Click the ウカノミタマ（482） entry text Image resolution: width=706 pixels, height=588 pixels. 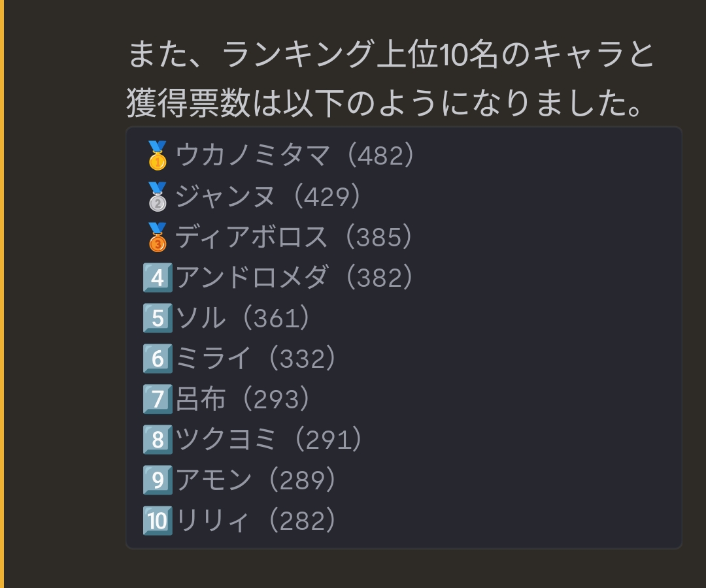(x=295, y=155)
